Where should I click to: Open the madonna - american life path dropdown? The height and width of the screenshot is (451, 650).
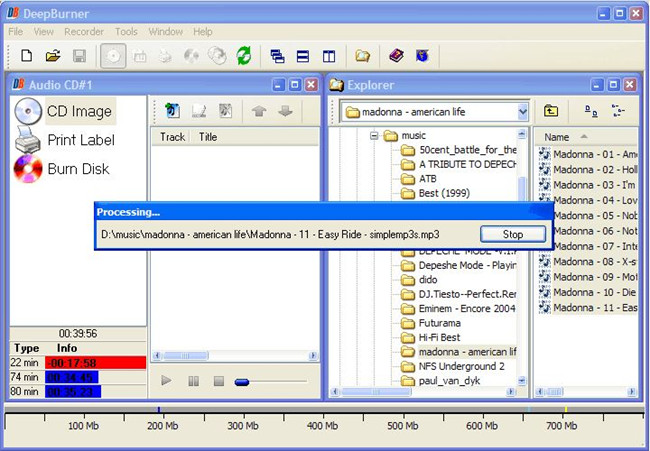point(522,112)
